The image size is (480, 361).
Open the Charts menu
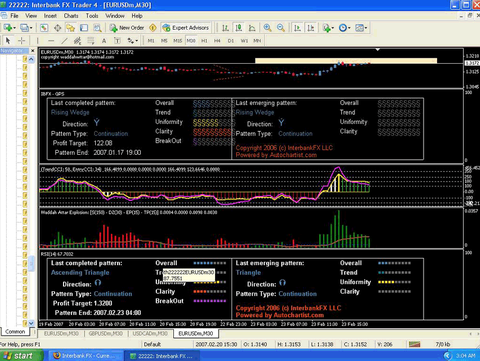coord(71,16)
